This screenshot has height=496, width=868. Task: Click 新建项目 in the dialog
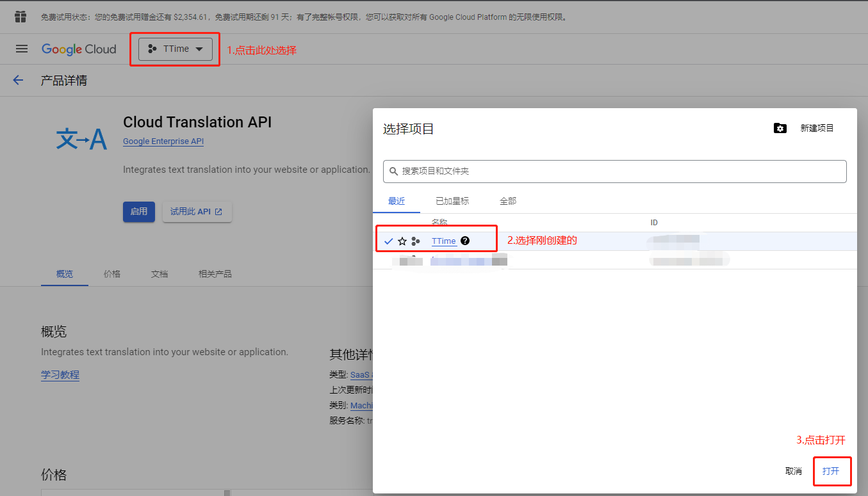[x=817, y=128]
